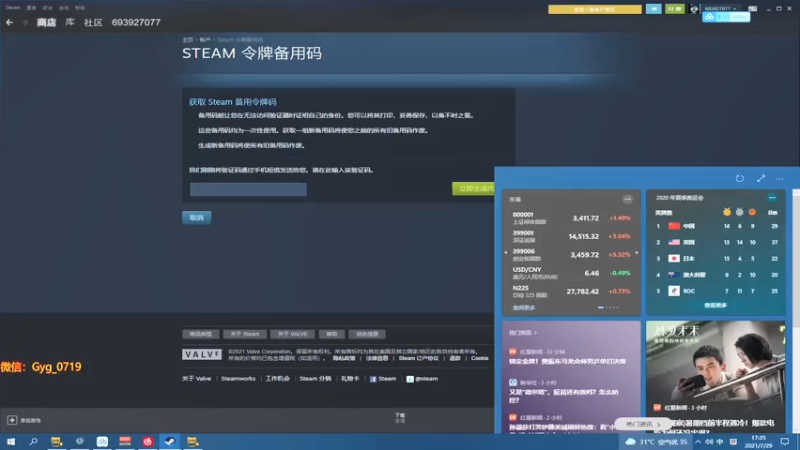The height and width of the screenshot is (450, 800).
Task: Click the green generate codes button
Action: tap(473, 188)
